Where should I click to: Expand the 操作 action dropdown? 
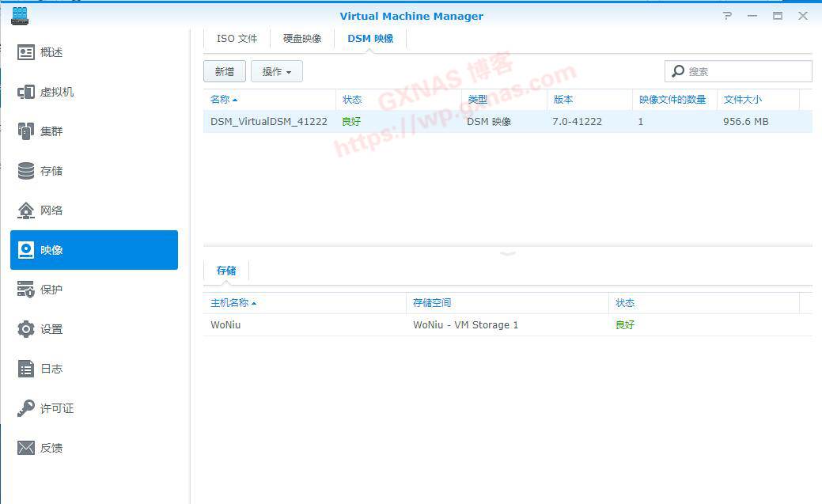(x=276, y=72)
